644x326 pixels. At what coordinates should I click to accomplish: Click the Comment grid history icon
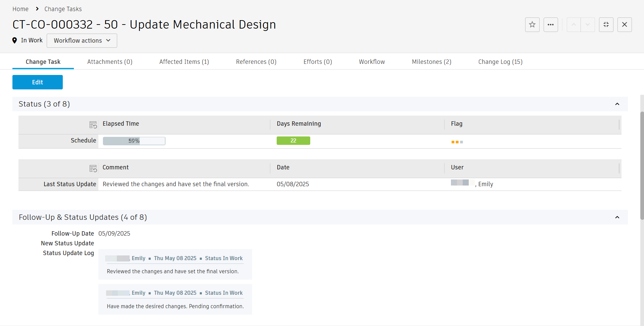(x=93, y=168)
